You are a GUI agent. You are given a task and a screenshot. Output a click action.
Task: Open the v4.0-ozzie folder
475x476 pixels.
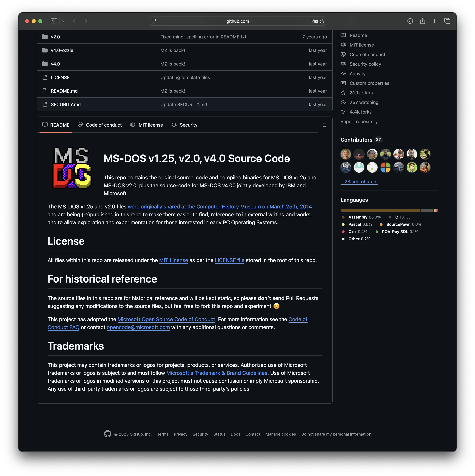[62, 51]
